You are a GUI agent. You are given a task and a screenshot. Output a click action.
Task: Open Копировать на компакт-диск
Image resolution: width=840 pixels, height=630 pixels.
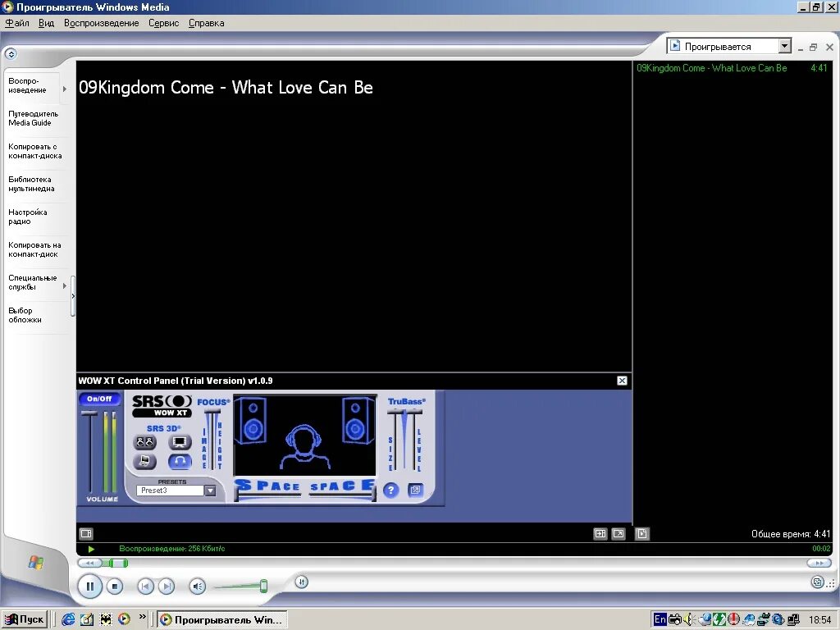click(x=34, y=249)
